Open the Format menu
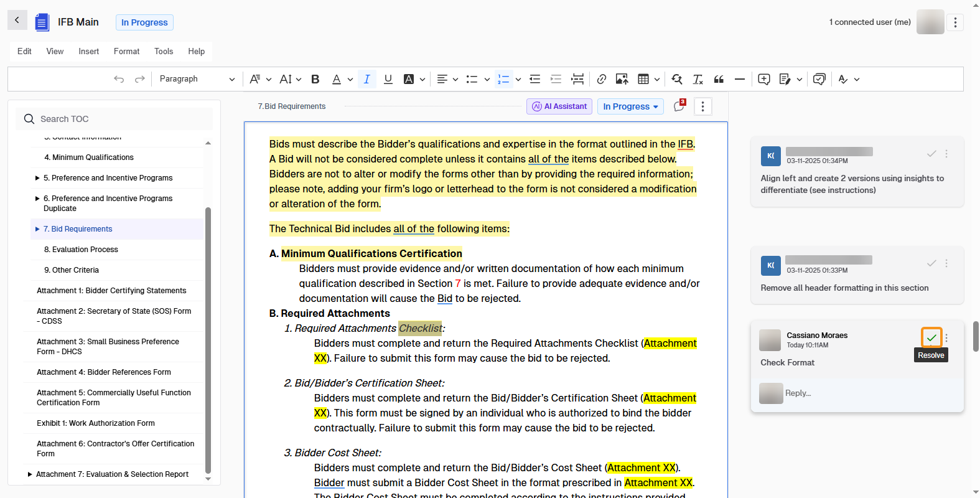The height and width of the screenshot is (498, 980). (126, 51)
